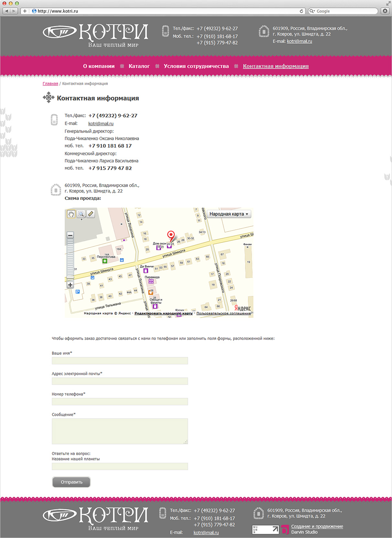The height and width of the screenshot is (538, 392).
Task: Click the planet name answer field
Action: pyautogui.click(x=120, y=466)
